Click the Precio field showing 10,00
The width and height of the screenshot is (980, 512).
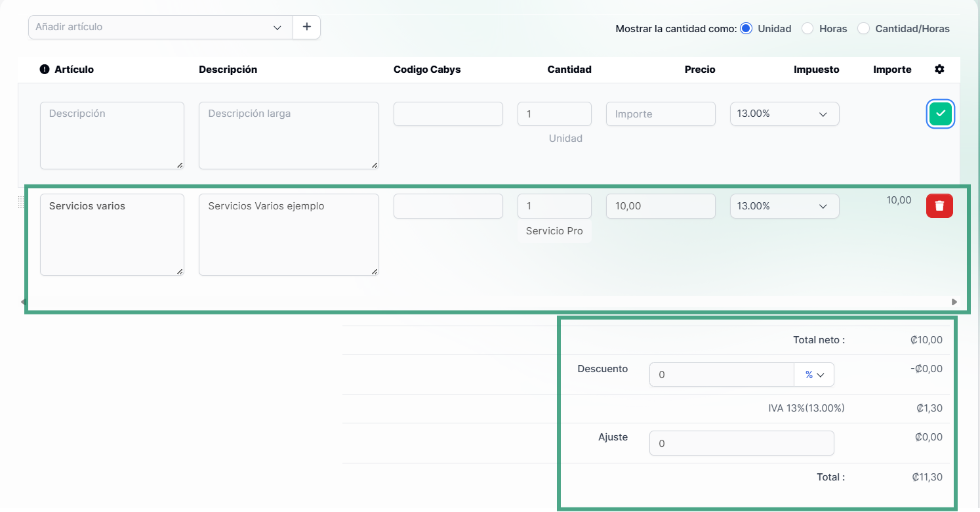pos(660,206)
